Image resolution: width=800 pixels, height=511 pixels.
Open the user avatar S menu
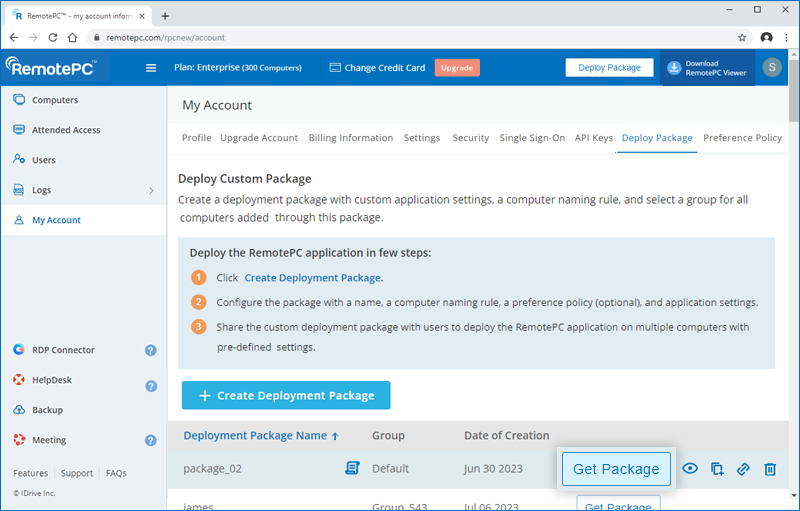[772, 67]
